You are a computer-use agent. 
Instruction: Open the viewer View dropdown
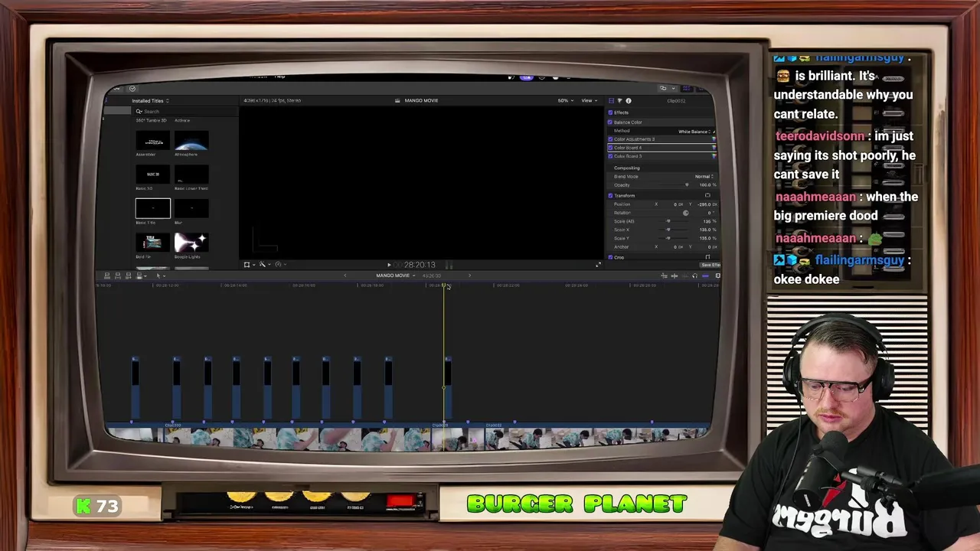point(589,100)
